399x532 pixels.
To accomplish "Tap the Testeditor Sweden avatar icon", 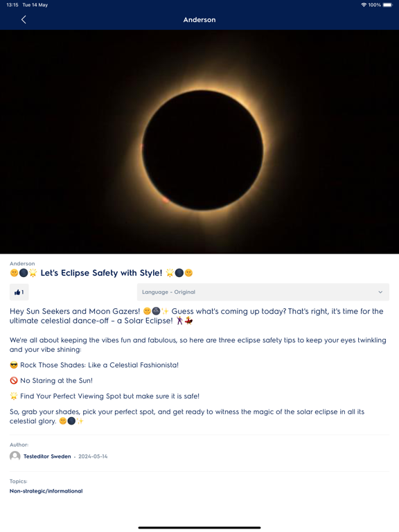I will pos(15,456).
